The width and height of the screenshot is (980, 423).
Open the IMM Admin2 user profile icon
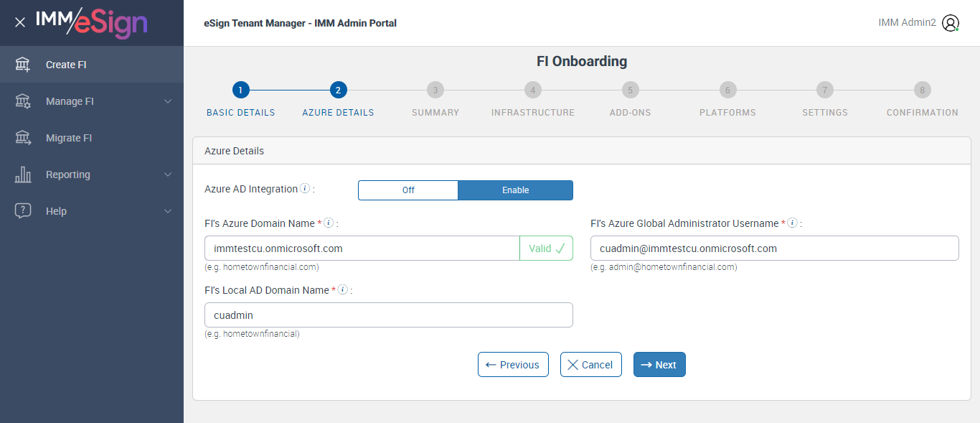(951, 23)
